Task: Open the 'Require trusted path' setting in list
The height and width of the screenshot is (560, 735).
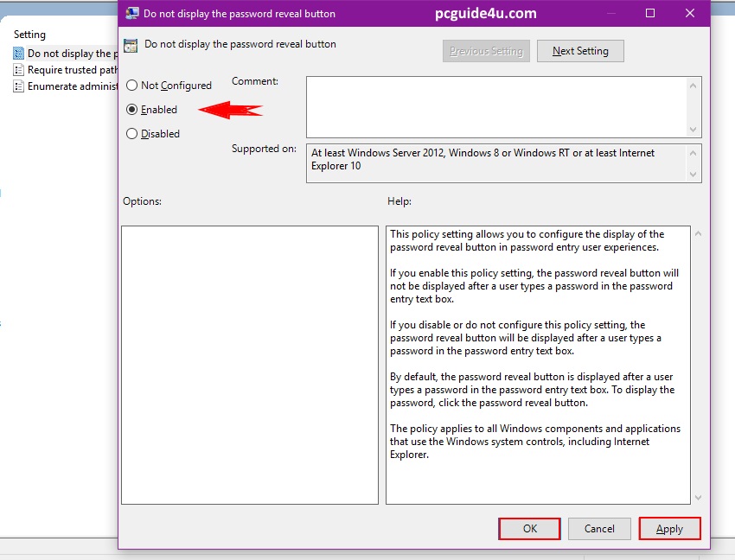Action: click(x=73, y=70)
